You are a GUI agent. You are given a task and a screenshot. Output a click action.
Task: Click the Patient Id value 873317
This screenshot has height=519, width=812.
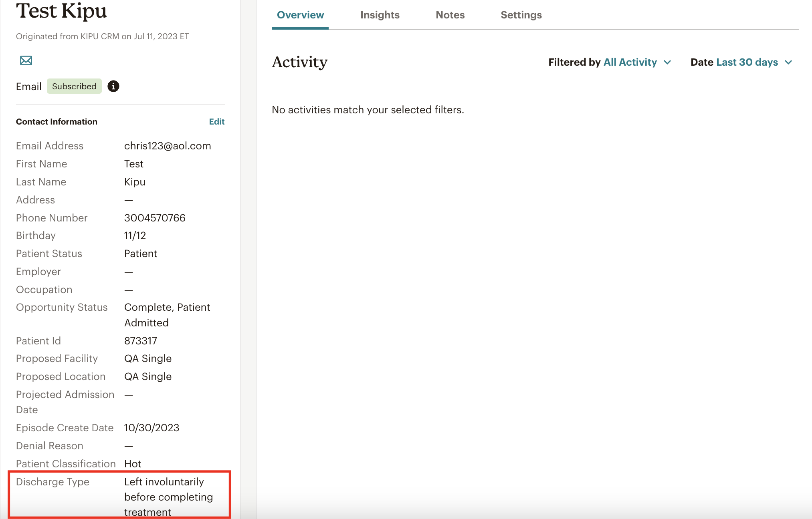(141, 341)
